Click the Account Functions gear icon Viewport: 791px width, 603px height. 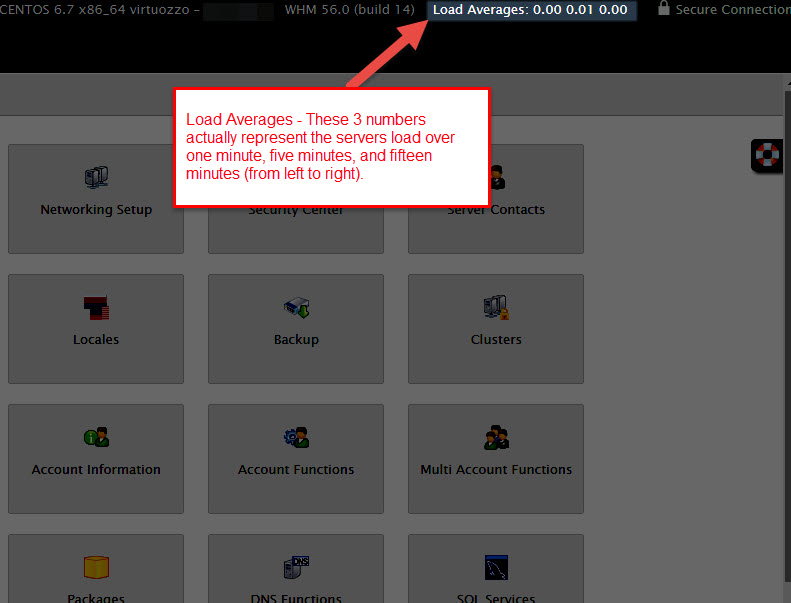(x=296, y=437)
